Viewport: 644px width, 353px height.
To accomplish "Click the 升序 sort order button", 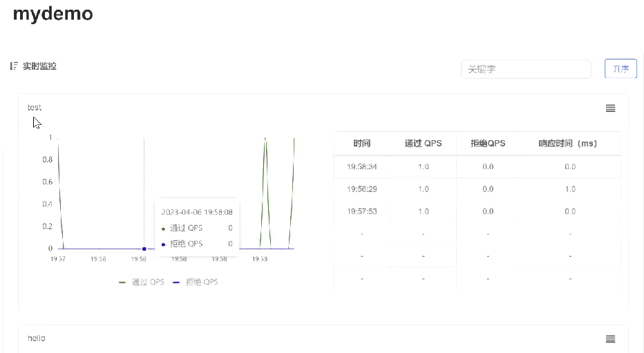I will tap(621, 69).
